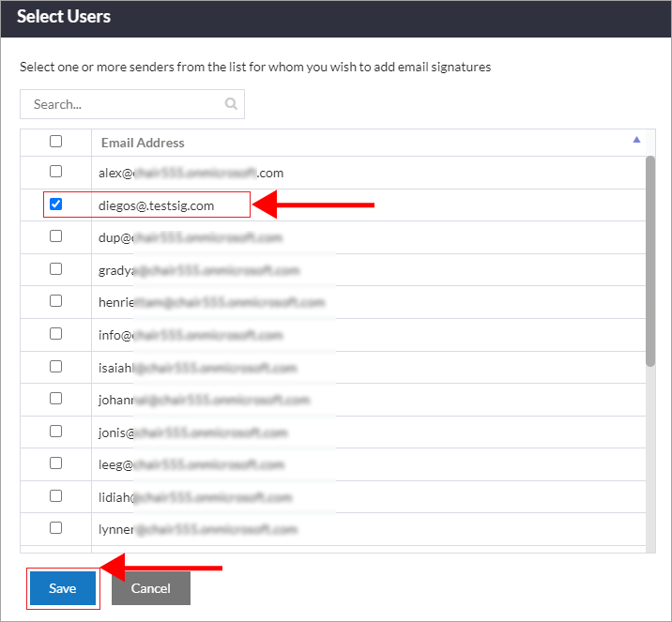Click the user list vertical scrollbar
This screenshot has height=622, width=672.
(649, 263)
